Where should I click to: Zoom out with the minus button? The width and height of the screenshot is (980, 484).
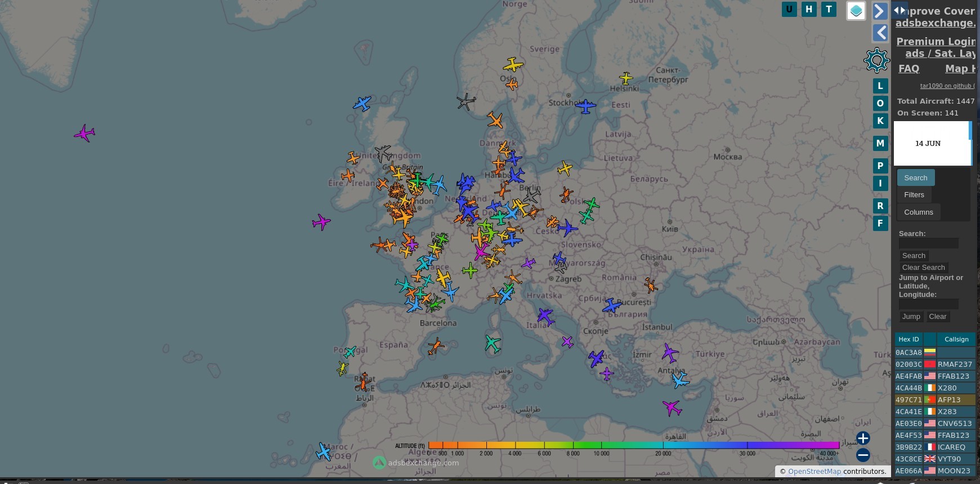point(863,455)
